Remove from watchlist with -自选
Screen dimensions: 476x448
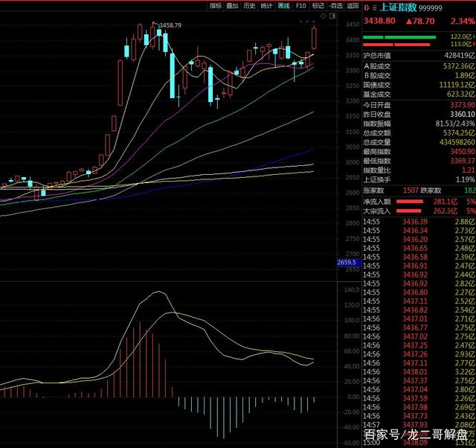pos(335,5)
